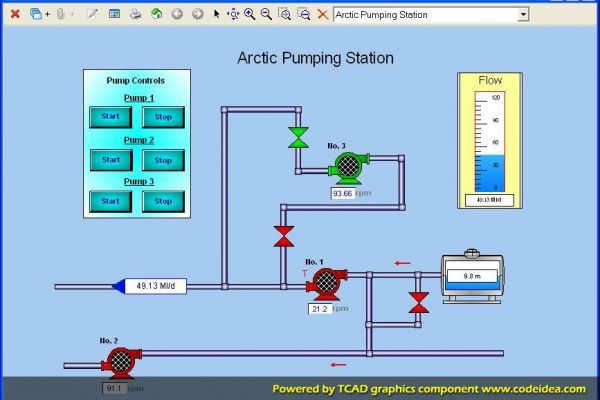Toggle the red valve beside the tank
The image size is (600, 400).
pos(419,301)
